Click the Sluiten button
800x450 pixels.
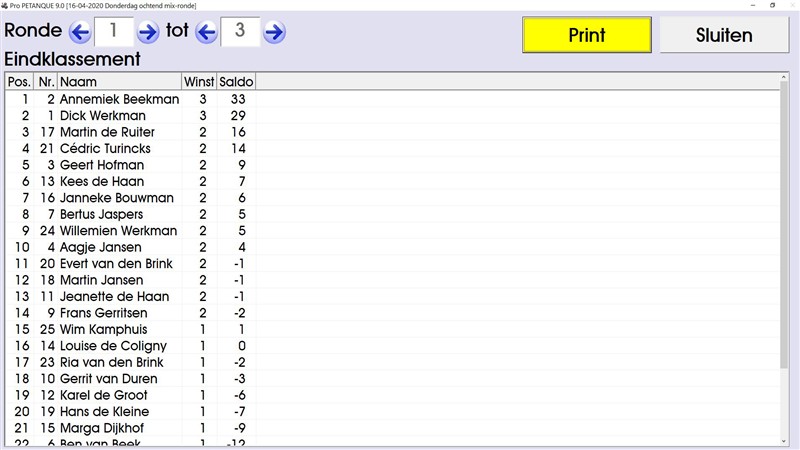click(723, 35)
